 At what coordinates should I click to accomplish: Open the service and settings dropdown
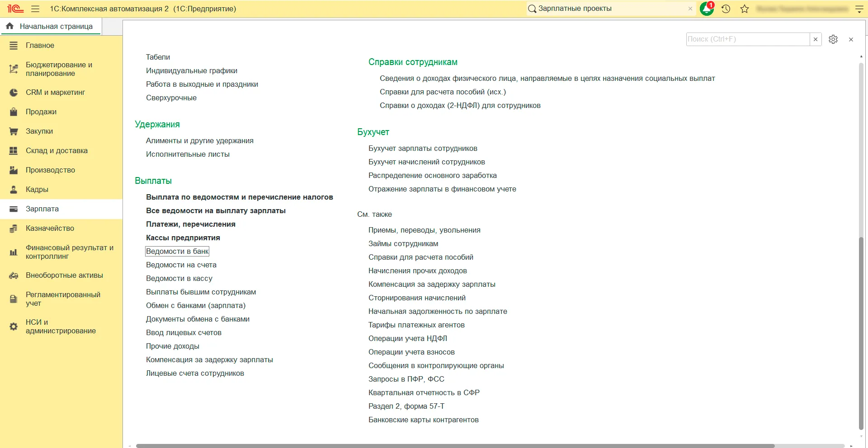[859, 9]
